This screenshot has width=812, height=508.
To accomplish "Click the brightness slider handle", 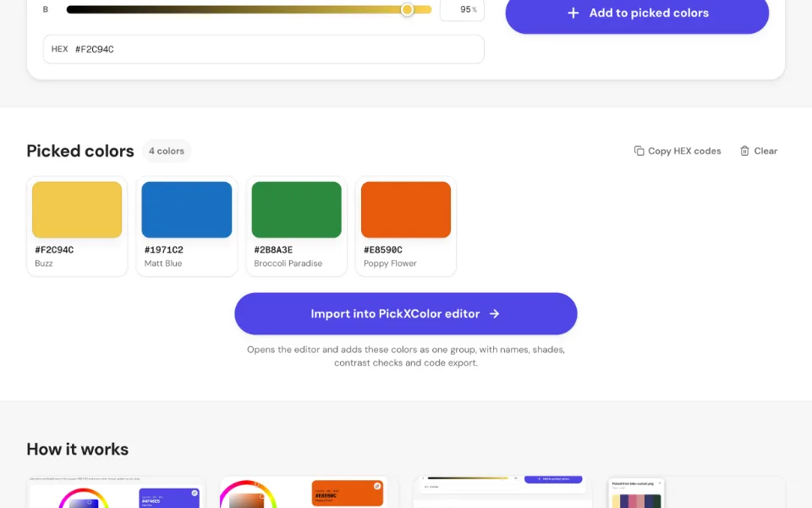I will [407, 9].
